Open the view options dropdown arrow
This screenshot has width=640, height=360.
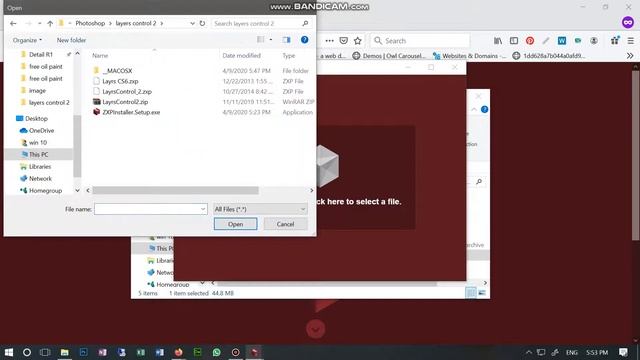[x=271, y=40]
